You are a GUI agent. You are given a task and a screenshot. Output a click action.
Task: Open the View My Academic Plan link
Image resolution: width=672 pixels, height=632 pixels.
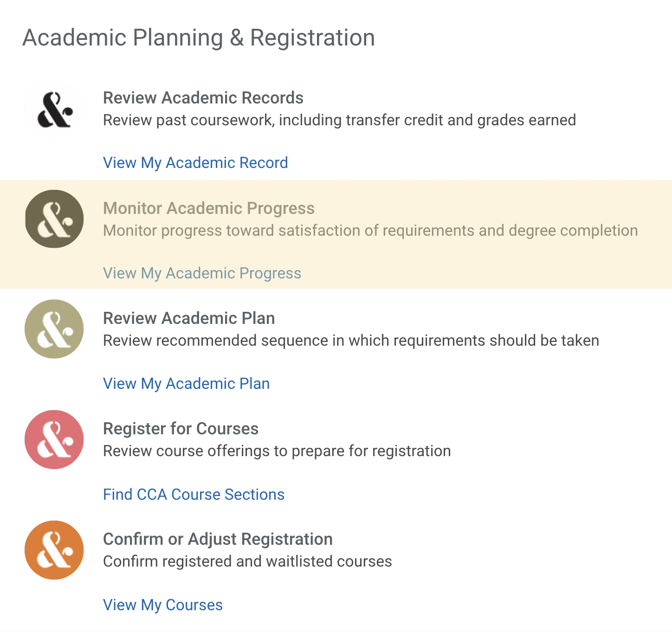(186, 384)
